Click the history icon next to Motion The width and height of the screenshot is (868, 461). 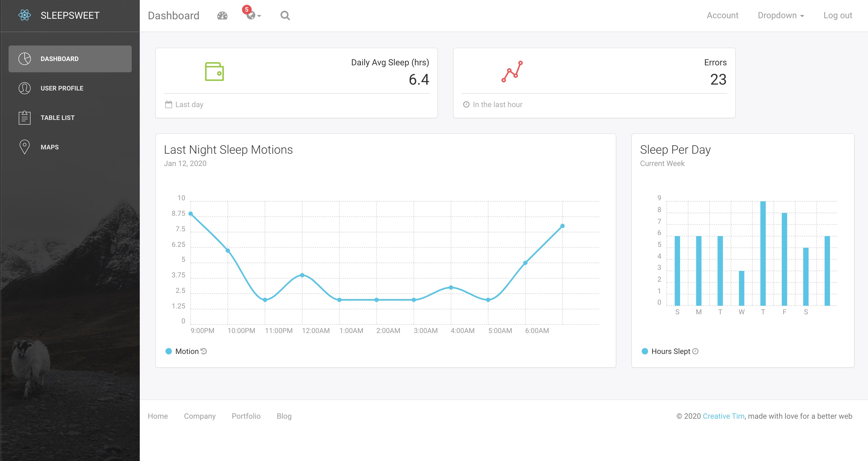pos(204,351)
